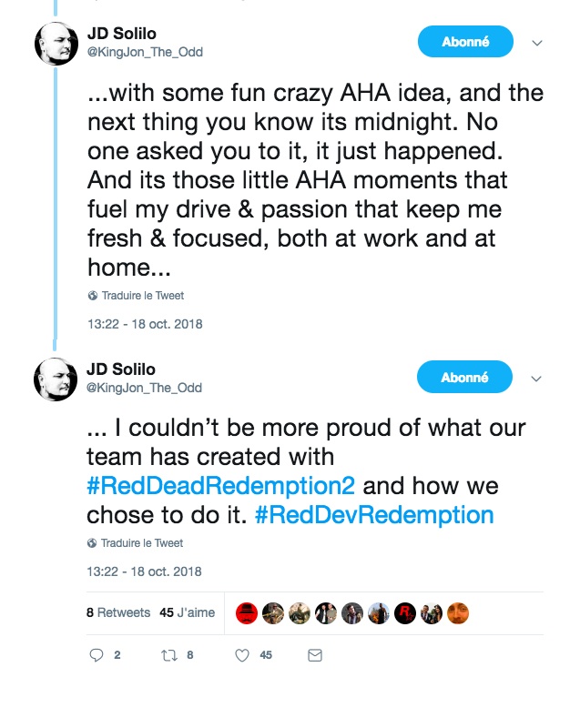Toggle the Abonné button on first tweet
Screen dimensions: 580x728
pyautogui.click(x=464, y=42)
